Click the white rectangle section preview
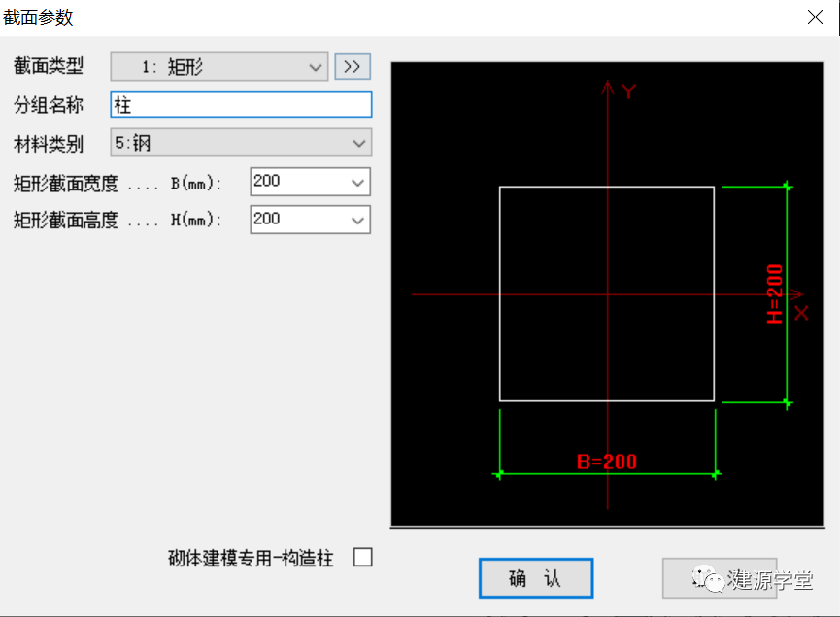The width and height of the screenshot is (840, 617). pyautogui.click(x=606, y=291)
